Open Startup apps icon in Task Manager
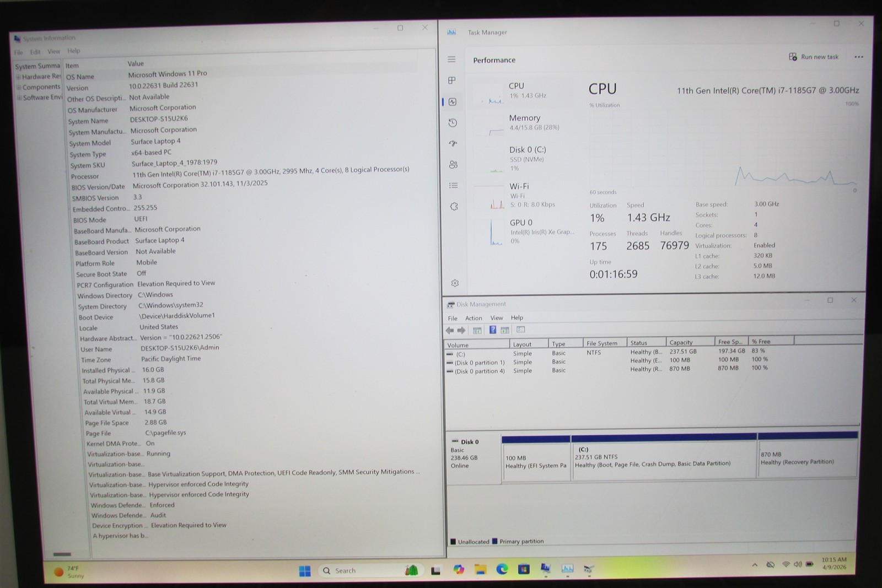This screenshot has height=588, width=882. [453, 144]
